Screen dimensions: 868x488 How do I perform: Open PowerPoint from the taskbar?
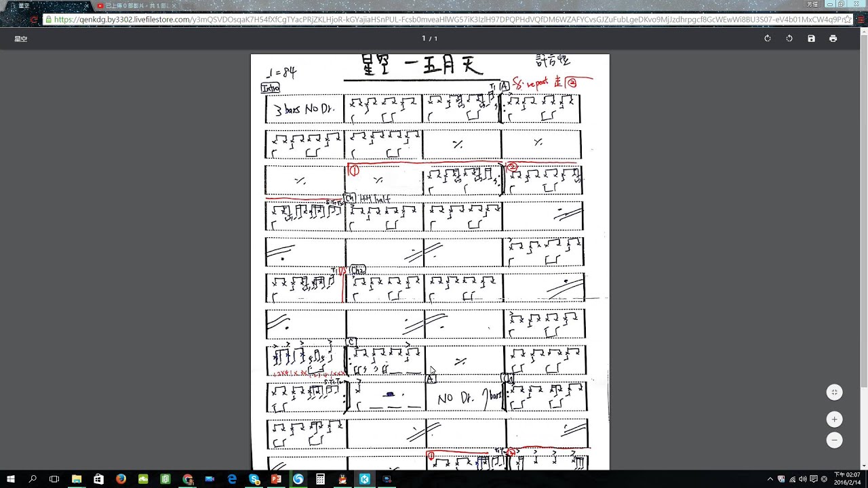[x=276, y=479]
